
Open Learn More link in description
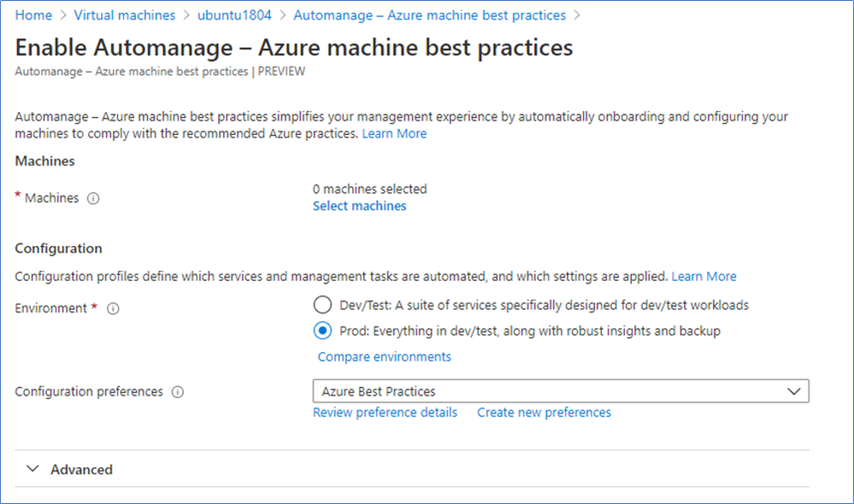(x=394, y=133)
